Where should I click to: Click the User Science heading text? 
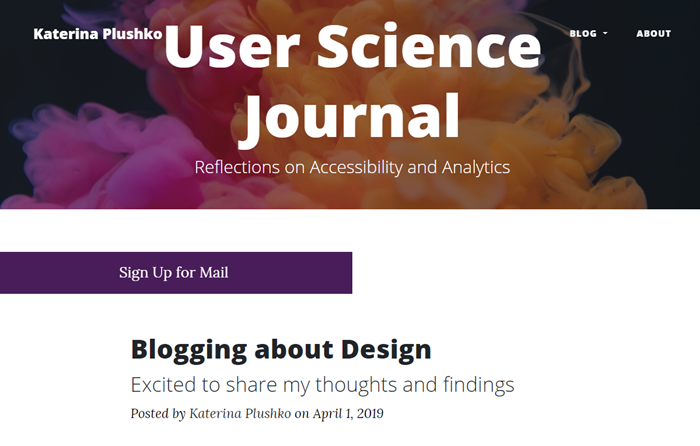353,46
